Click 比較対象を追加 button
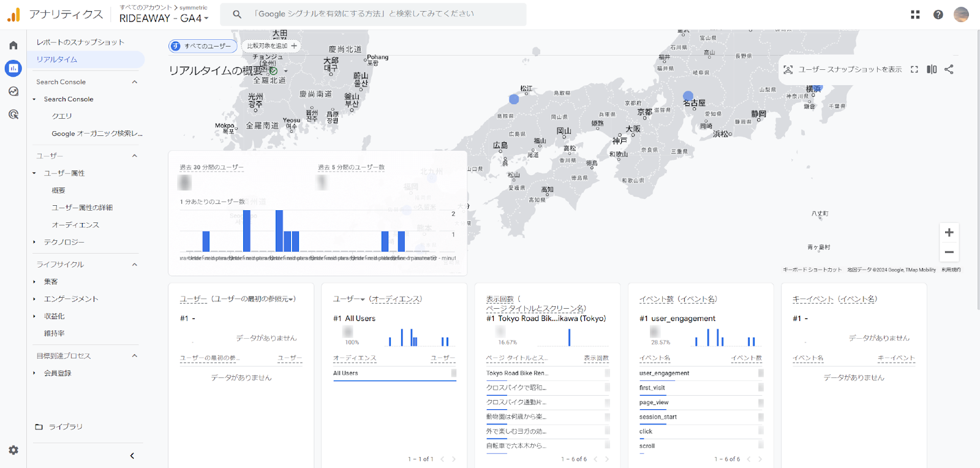Viewport: 980px width, 468px height. click(272, 46)
